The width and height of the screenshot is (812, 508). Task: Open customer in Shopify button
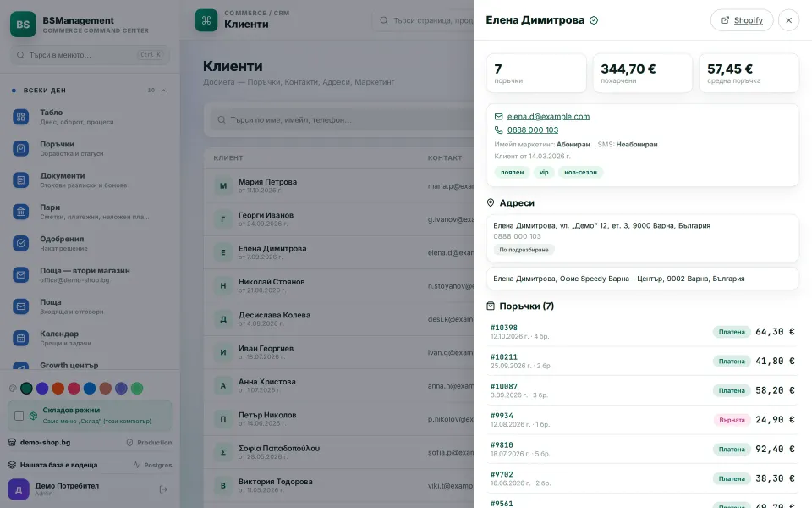point(742,20)
